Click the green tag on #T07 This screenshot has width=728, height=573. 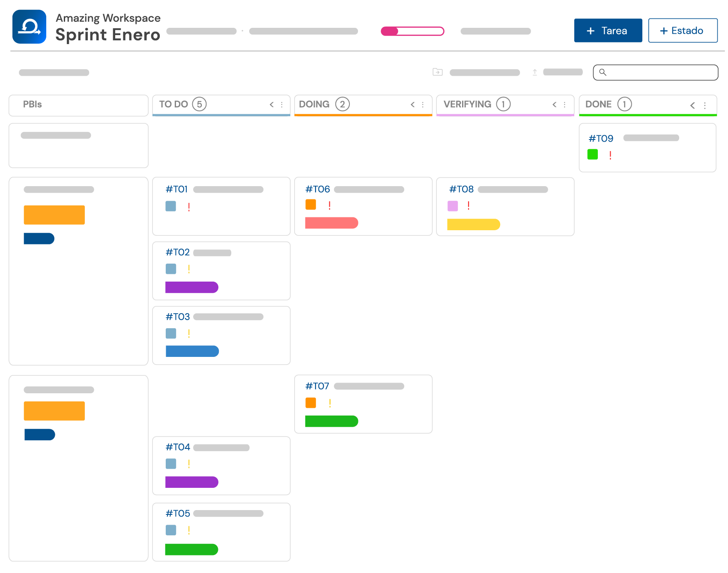click(x=331, y=421)
